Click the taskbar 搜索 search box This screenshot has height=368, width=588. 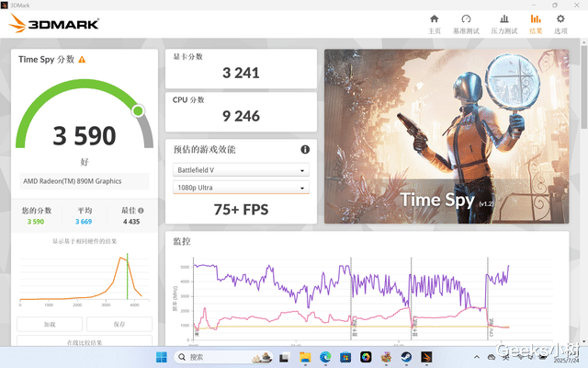[x=224, y=357]
